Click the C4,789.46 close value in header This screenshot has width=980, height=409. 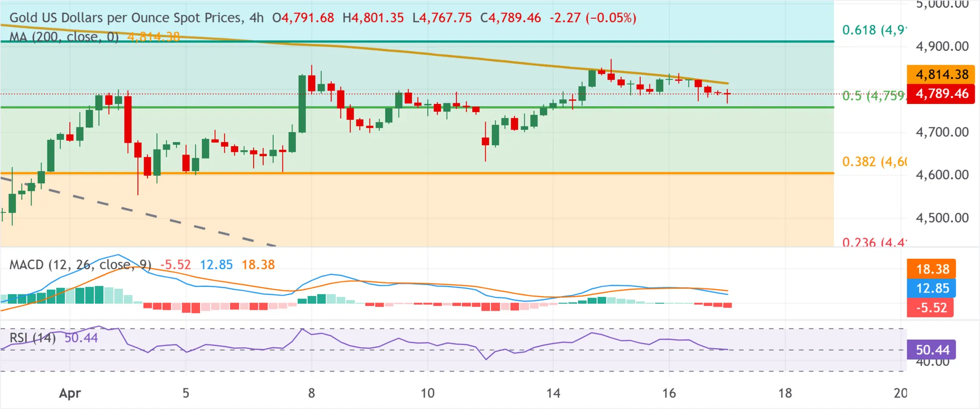(510, 18)
